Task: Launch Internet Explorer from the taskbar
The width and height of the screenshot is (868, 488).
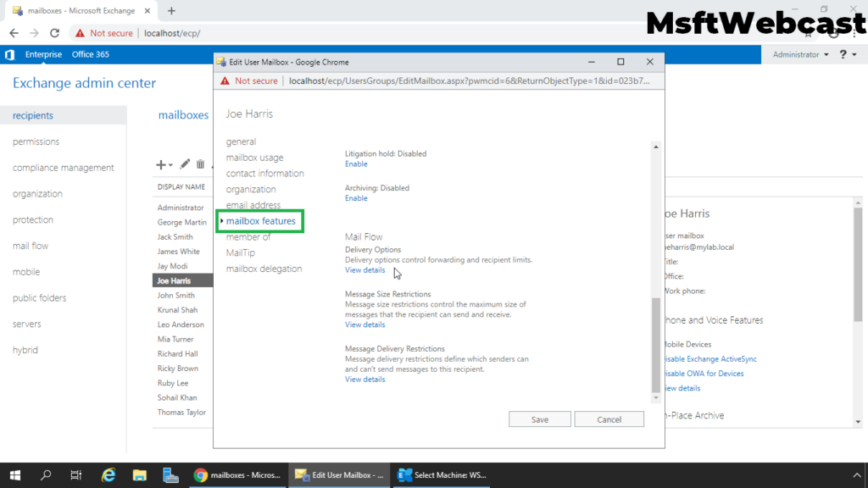Action: tap(108, 474)
